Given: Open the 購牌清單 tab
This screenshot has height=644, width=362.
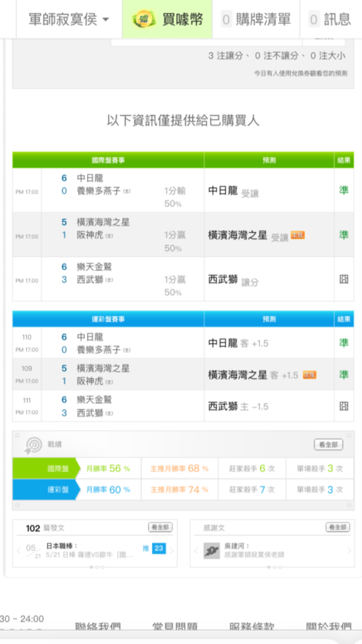Looking at the screenshot, I should pos(256,19).
